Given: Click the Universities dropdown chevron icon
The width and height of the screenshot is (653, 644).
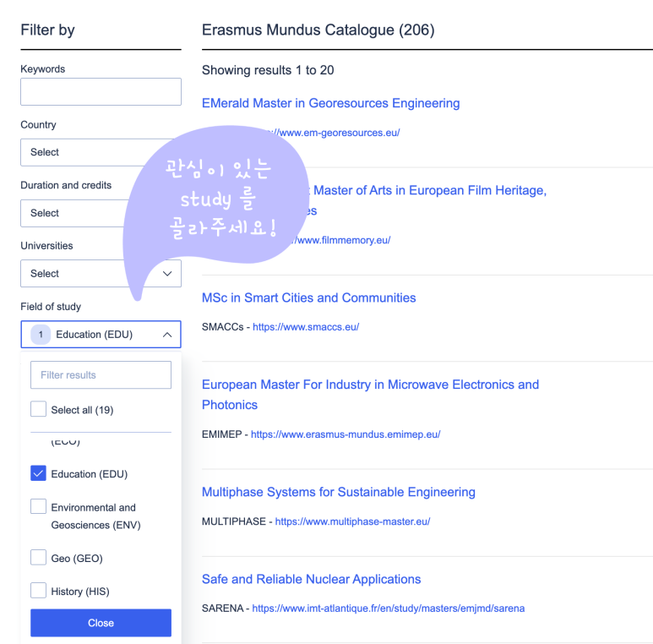Looking at the screenshot, I should coord(167,274).
